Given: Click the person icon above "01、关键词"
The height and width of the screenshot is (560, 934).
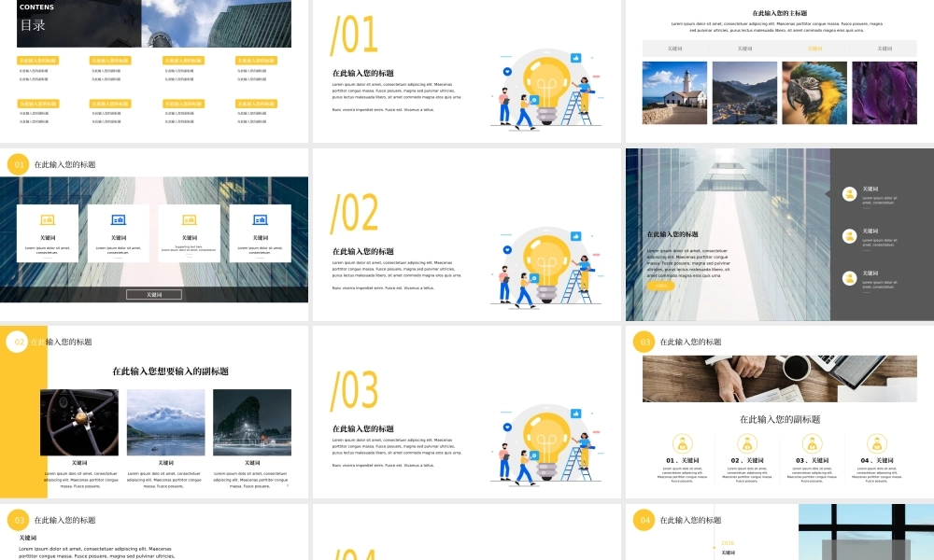Looking at the screenshot, I should click(683, 443).
